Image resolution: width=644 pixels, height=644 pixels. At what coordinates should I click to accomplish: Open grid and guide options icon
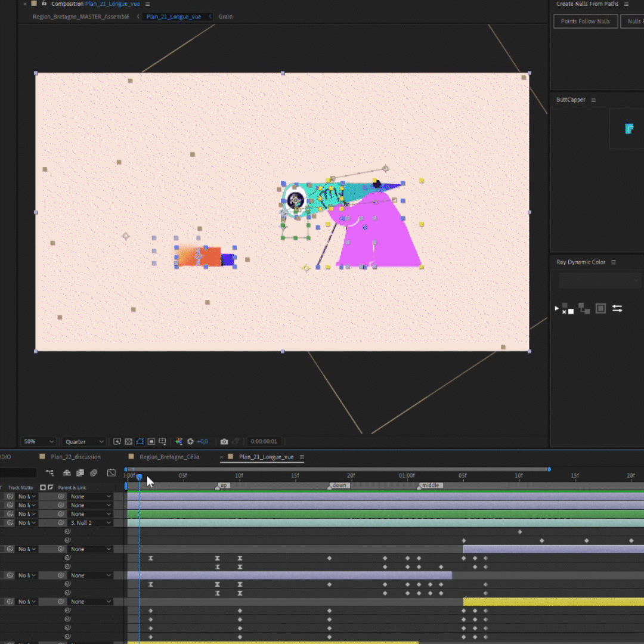[163, 441]
